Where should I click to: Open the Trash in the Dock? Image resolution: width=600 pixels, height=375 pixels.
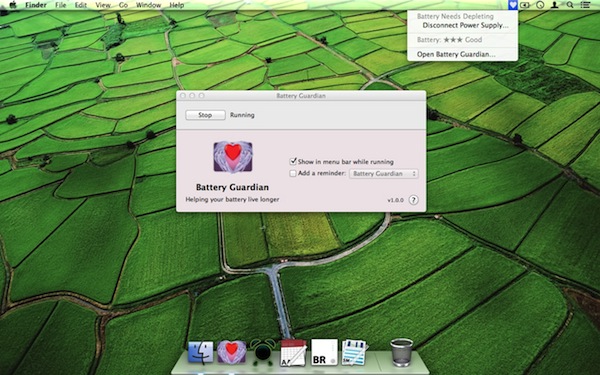click(x=401, y=352)
